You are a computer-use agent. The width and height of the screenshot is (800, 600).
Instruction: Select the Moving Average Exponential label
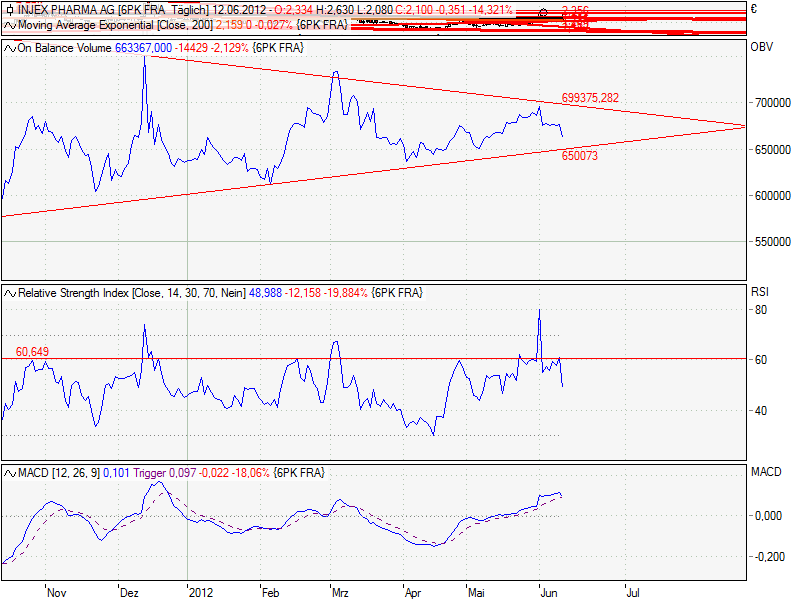pyautogui.click(x=86, y=25)
